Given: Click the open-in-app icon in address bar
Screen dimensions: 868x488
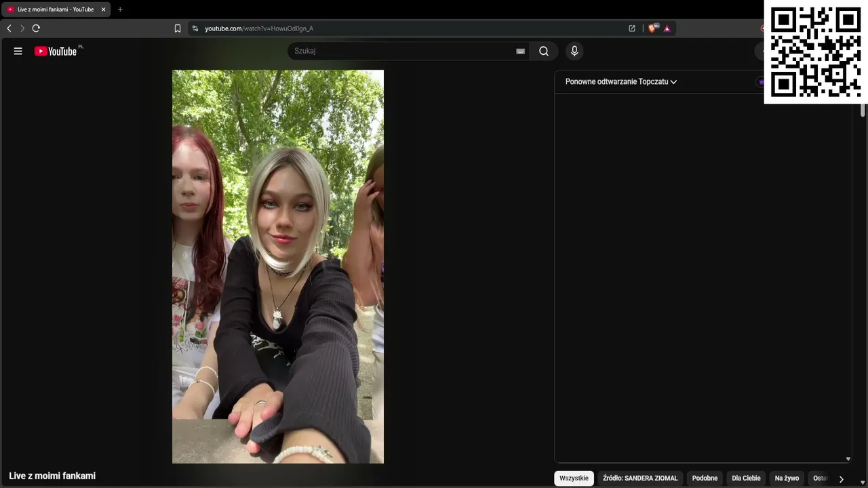Looking at the screenshot, I should [632, 28].
